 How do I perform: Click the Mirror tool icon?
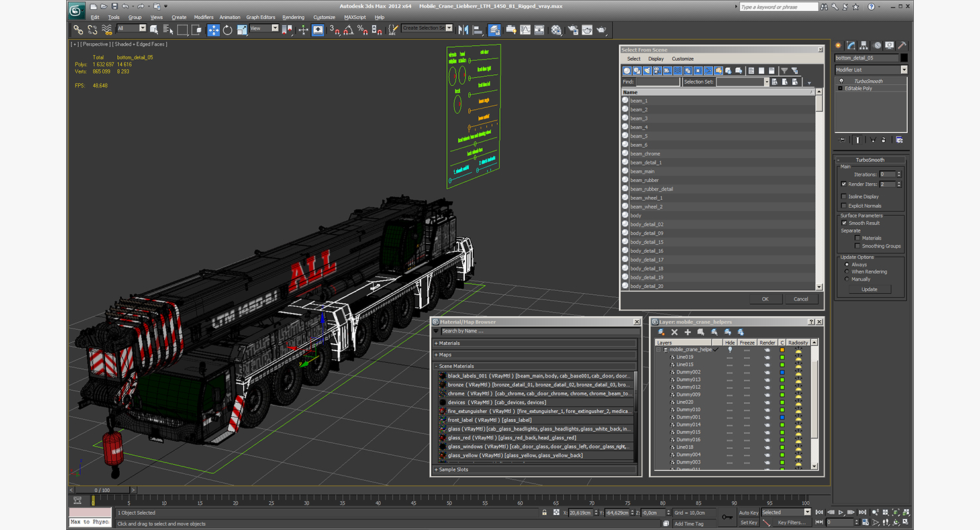(x=464, y=30)
